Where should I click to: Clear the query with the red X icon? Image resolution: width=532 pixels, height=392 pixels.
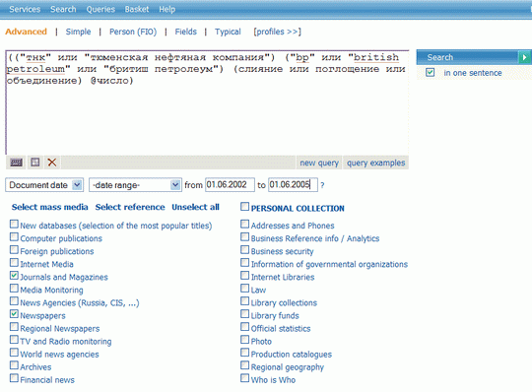coord(52,163)
